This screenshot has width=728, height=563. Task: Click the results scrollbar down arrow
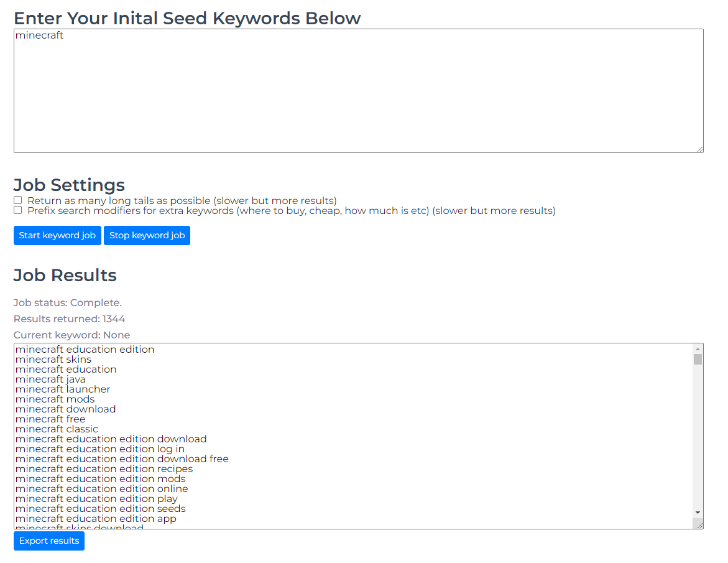pos(698,513)
